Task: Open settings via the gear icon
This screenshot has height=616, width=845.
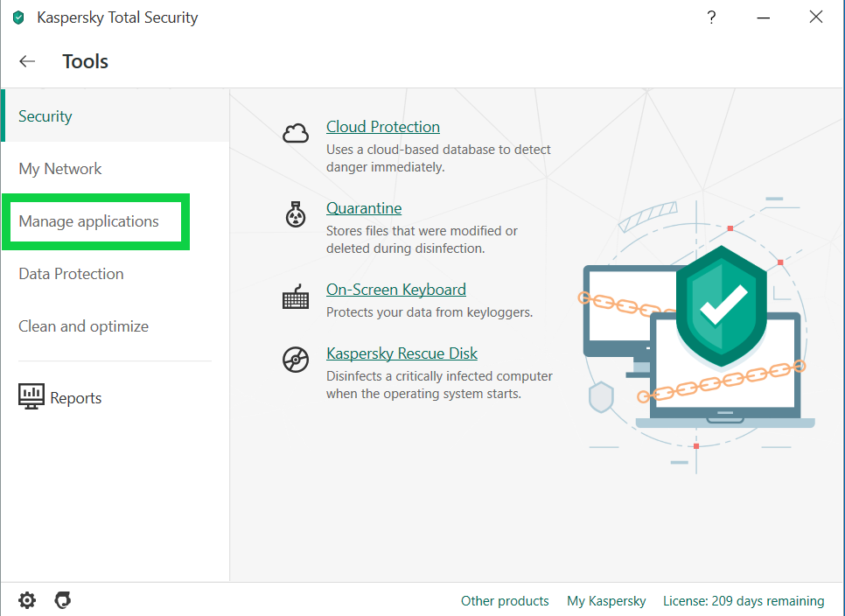Action: [27, 600]
